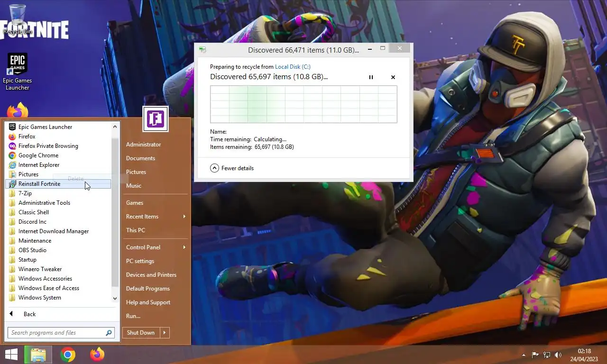Click the recycle progress graph
607x364 pixels.
(303, 104)
